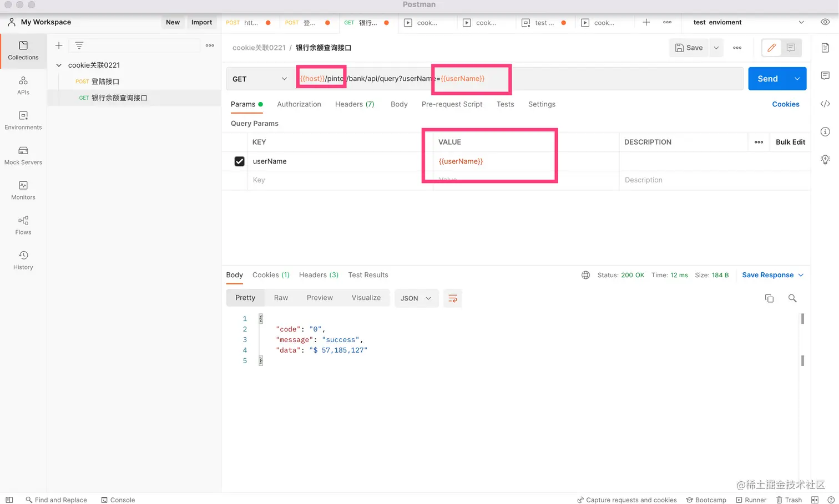Open the Environments sidebar panel
Viewport: 839px width, 504px height.
(x=23, y=120)
